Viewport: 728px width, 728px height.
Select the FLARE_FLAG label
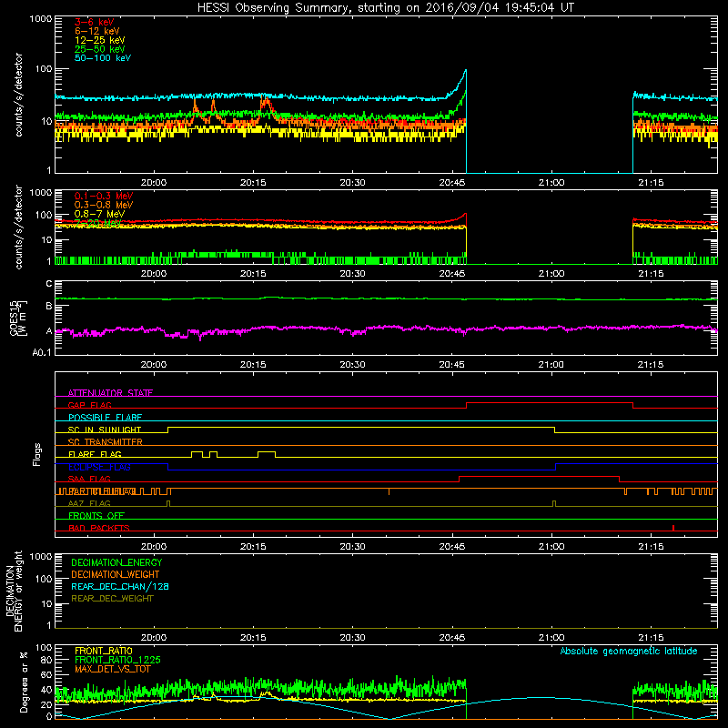tap(95, 454)
